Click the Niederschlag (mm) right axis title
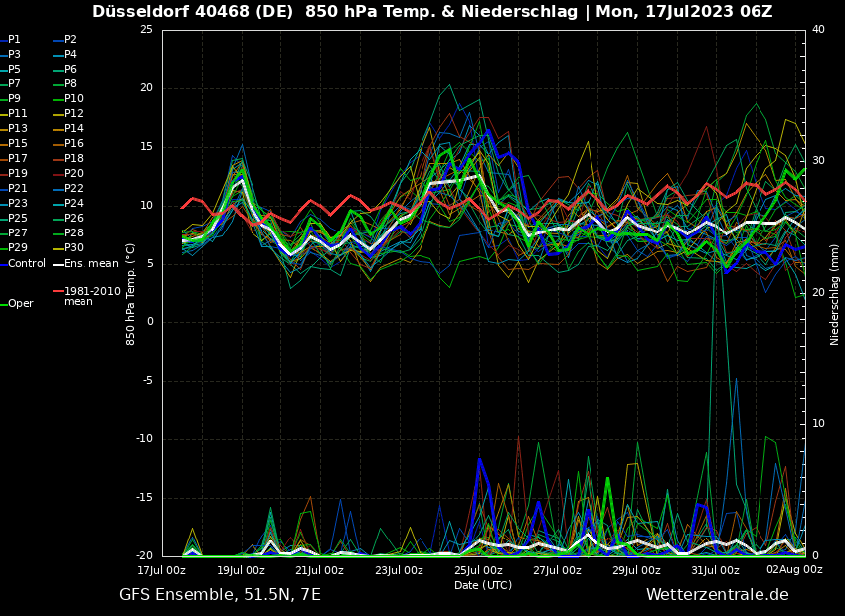 tap(835, 294)
